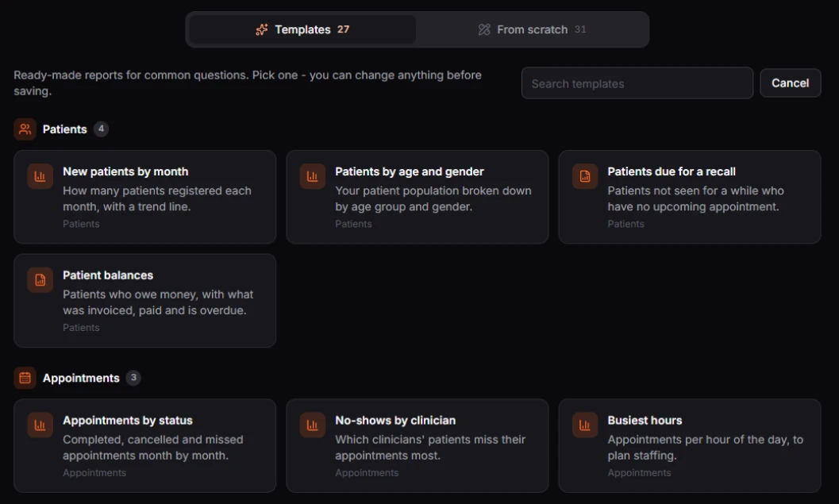Click the description 'Your patient population broken down'
Screen dimensions: 839x504
433,198
